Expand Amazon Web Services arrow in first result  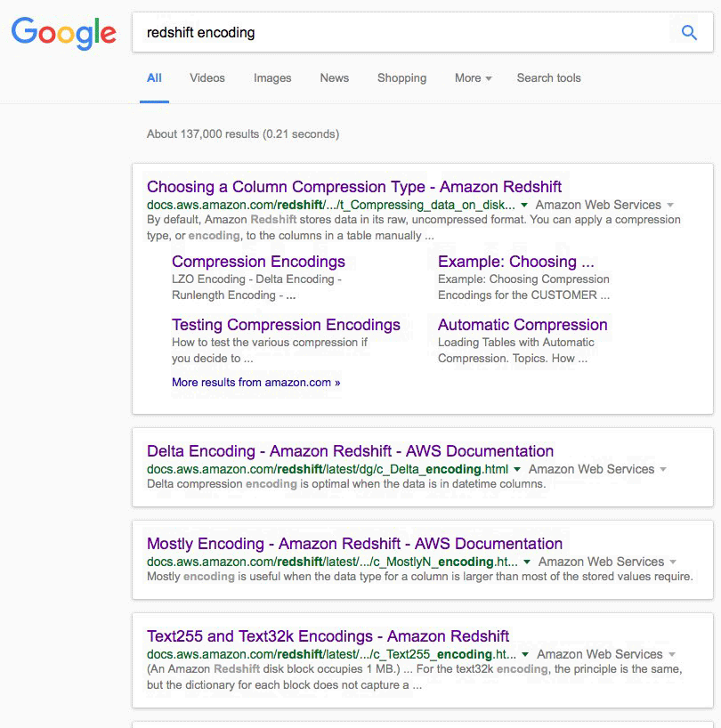pyautogui.click(x=670, y=205)
